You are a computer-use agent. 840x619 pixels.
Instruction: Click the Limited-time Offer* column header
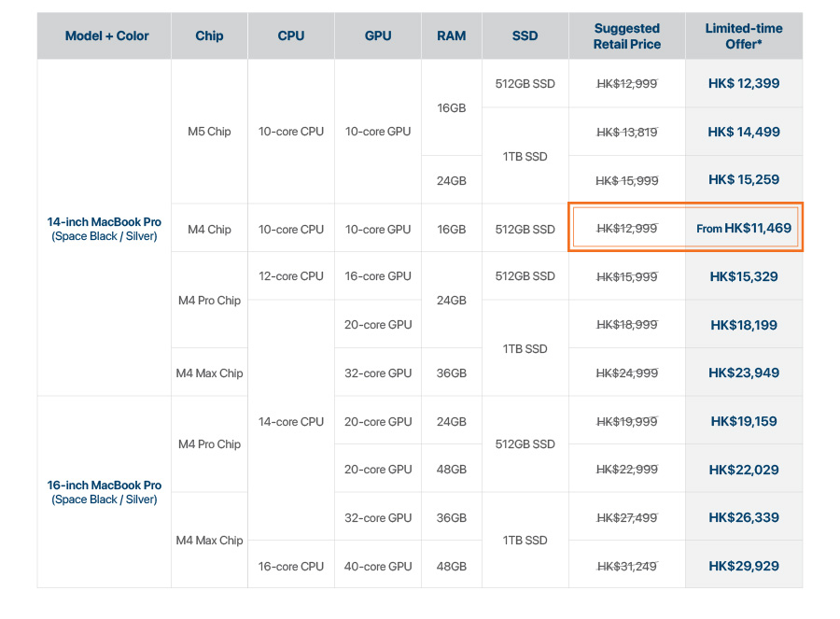click(743, 35)
